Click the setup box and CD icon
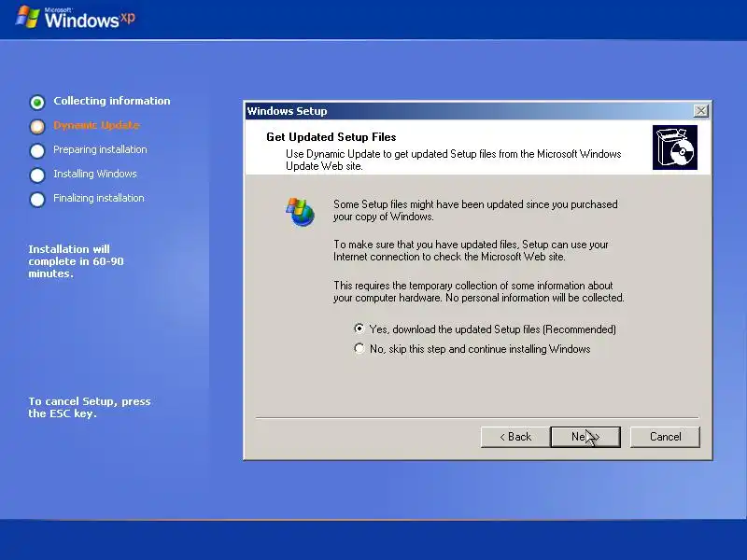Image resolution: width=747 pixels, height=560 pixels. click(x=674, y=147)
